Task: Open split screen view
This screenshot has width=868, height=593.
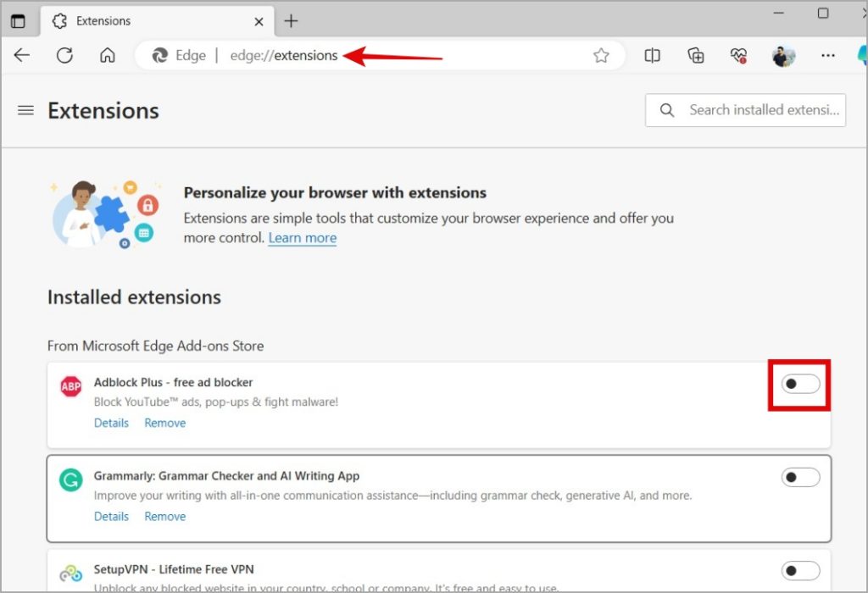Action: 652,55
